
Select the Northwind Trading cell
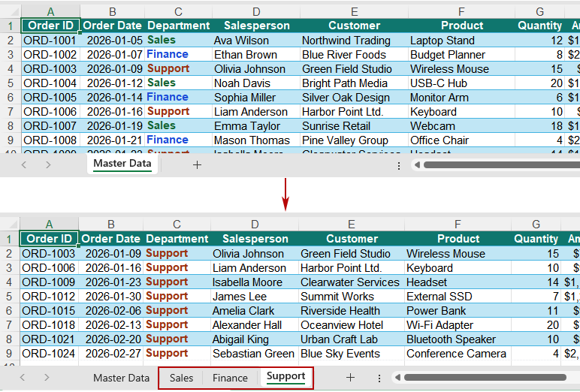click(x=355, y=41)
